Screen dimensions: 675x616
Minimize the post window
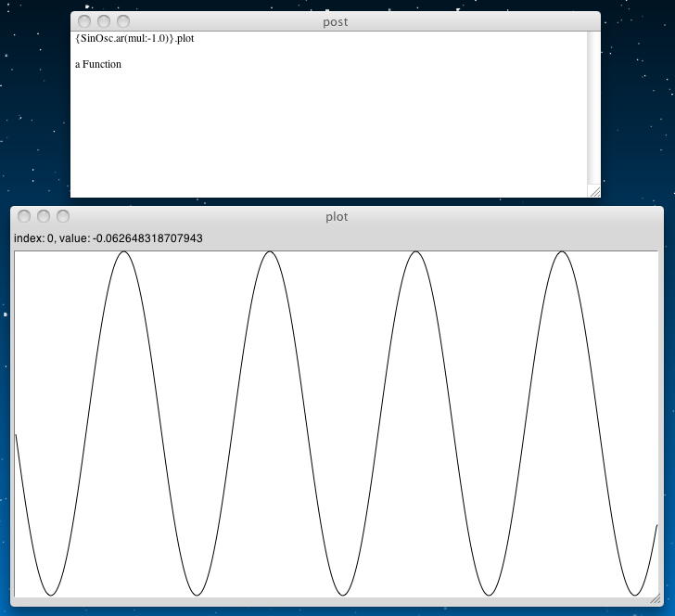click(x=104, y=21)
